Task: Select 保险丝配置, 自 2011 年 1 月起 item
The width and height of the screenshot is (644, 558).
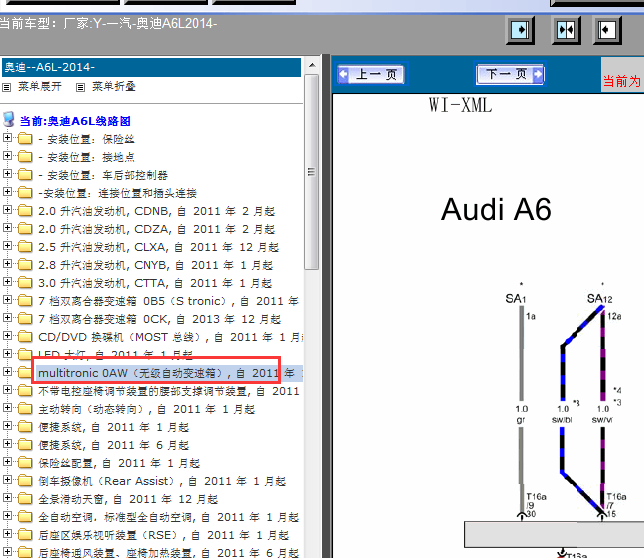Action: pyautogui.click(x=119, y=464)
